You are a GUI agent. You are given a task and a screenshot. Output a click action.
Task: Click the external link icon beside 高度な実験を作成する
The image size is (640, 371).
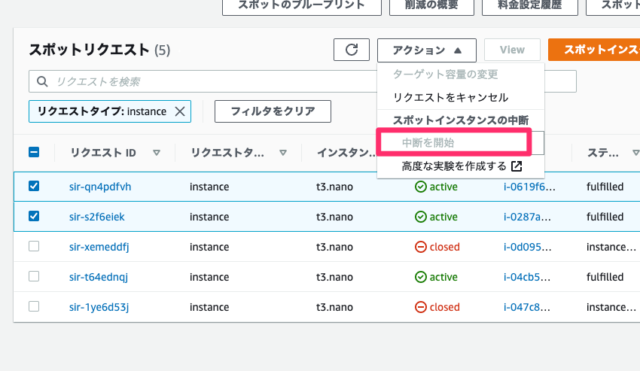[x=517, y=167]
